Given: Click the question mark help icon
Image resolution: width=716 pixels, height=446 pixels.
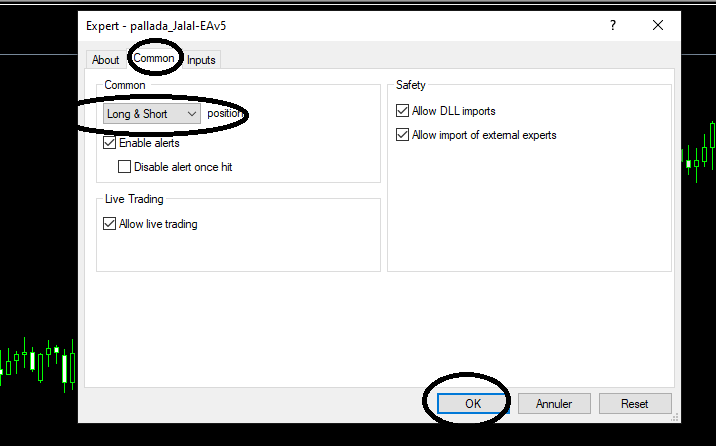Looking at the screenshot, I should (x=613, y=25).
